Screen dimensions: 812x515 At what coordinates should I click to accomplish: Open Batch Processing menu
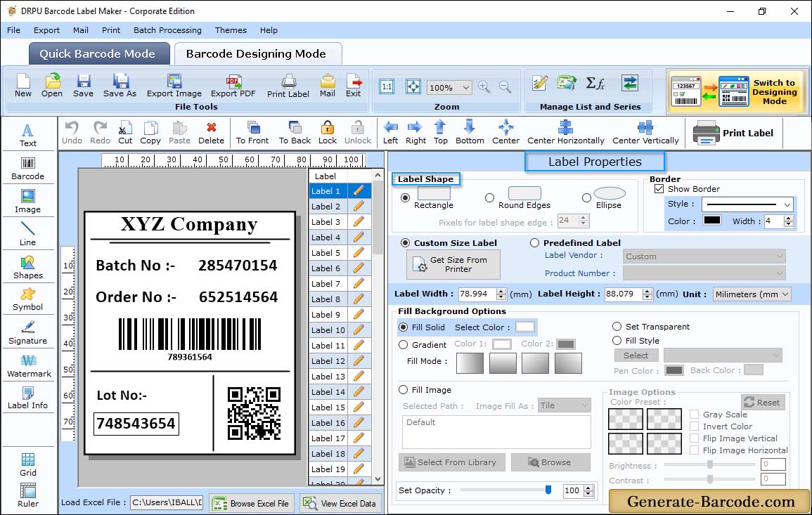click(x=167, y=30)
